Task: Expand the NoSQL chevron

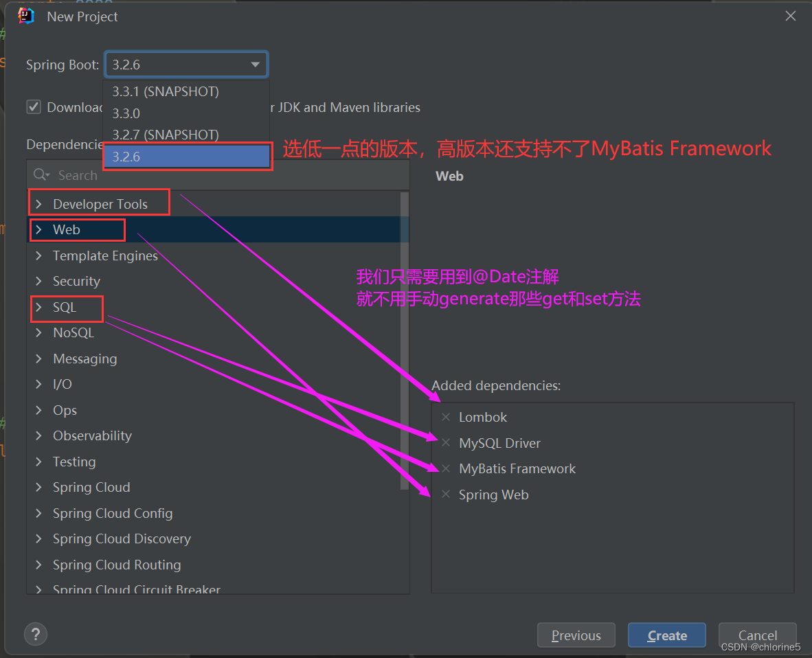Action: tap(39, 332)
